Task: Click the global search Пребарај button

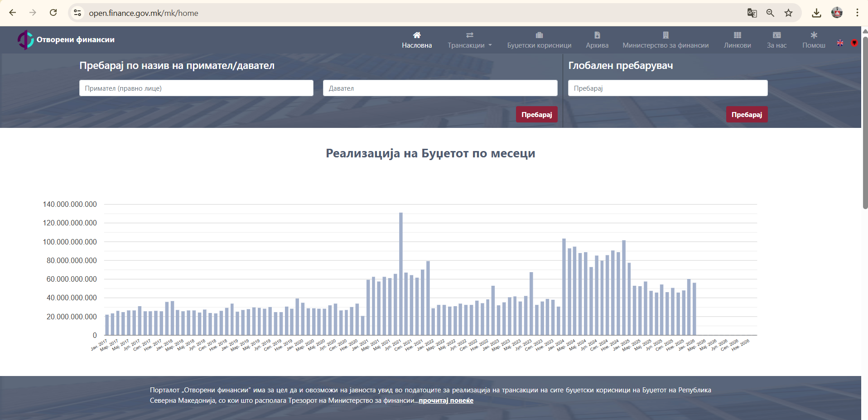Action: [x=747, y=114]
